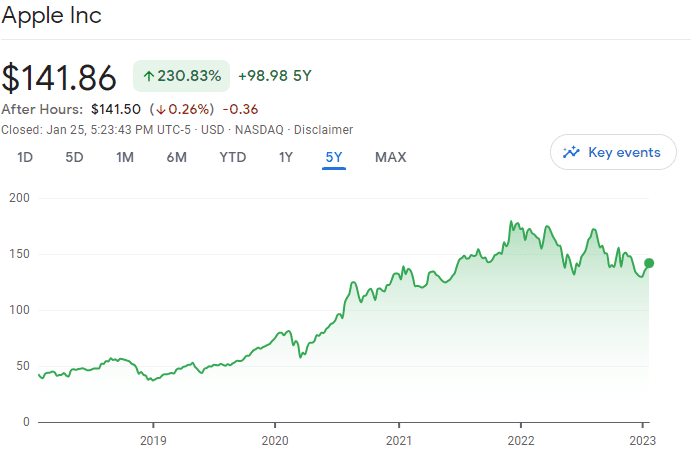This screenshot has width=691, height=460.
Task: Open the Disclaimer link
Action: pyautogui.click(x=325, y=129)
